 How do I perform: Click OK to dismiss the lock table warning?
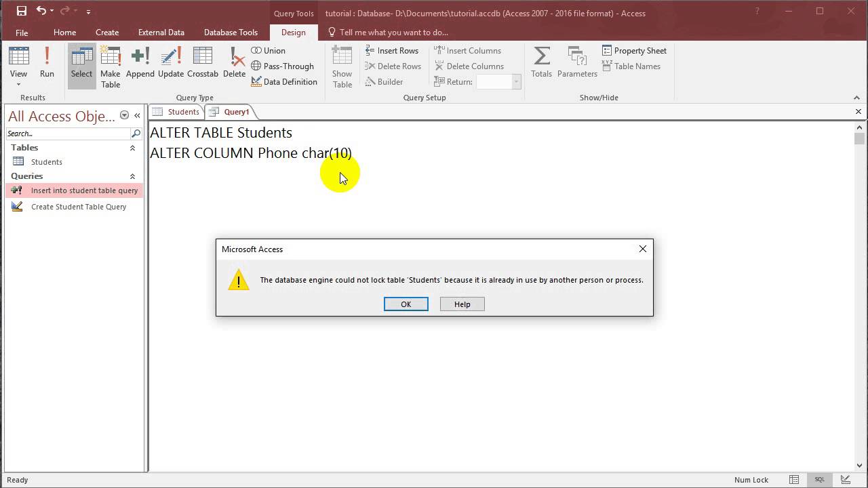pyautogui.click(x=406, y=304)
